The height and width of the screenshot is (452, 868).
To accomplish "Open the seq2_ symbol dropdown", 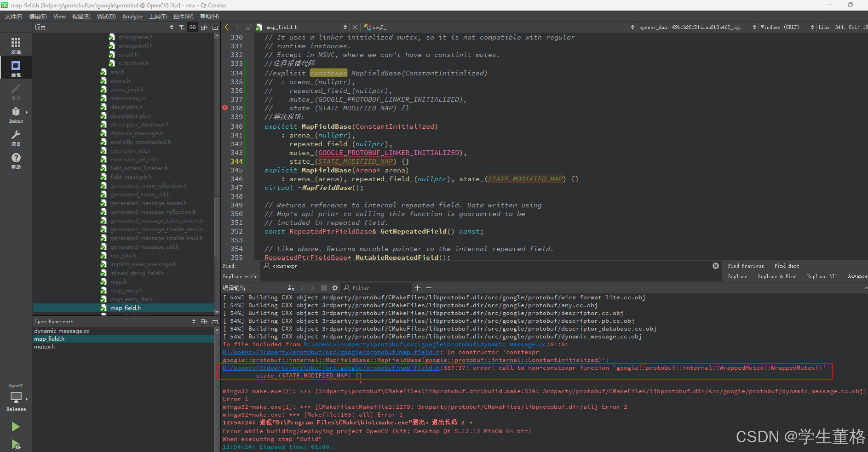I will [x=499, y=27].
